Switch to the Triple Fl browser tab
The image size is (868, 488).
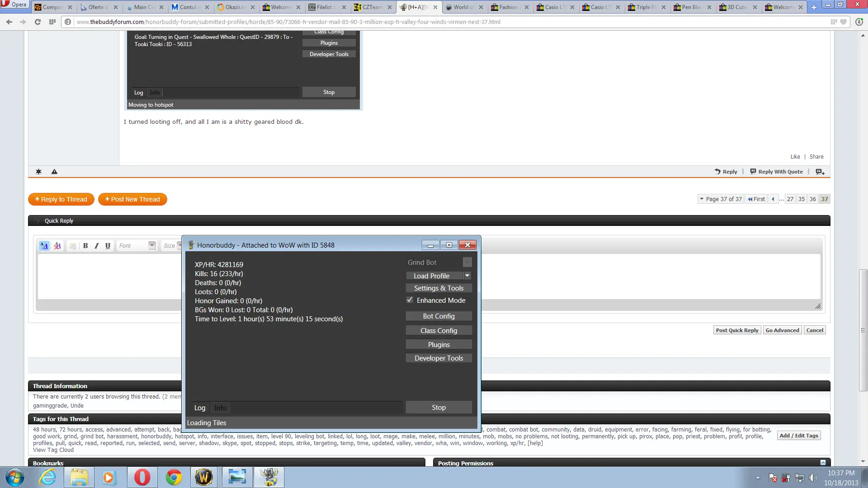[x=647, y=7]
